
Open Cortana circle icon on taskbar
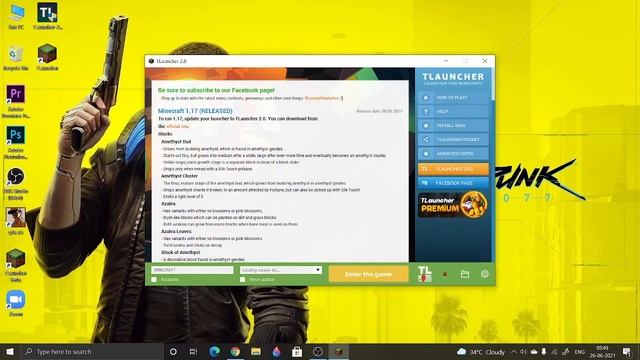[173, 351]
